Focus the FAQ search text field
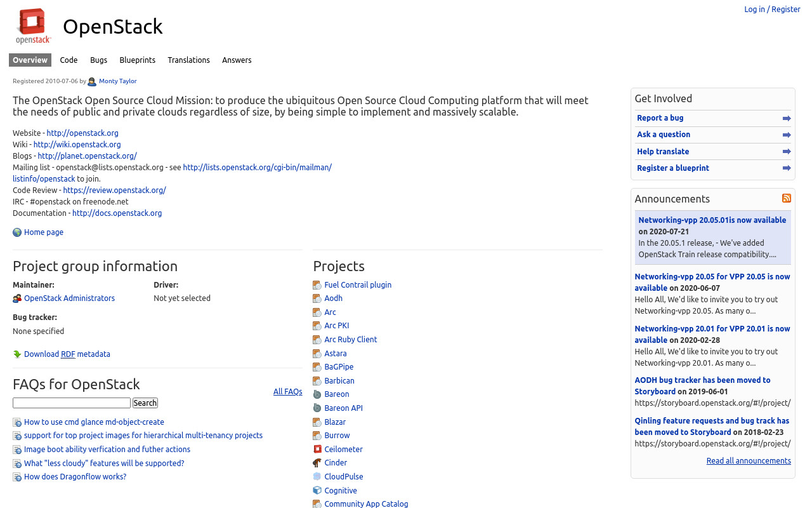 point(72,403)
